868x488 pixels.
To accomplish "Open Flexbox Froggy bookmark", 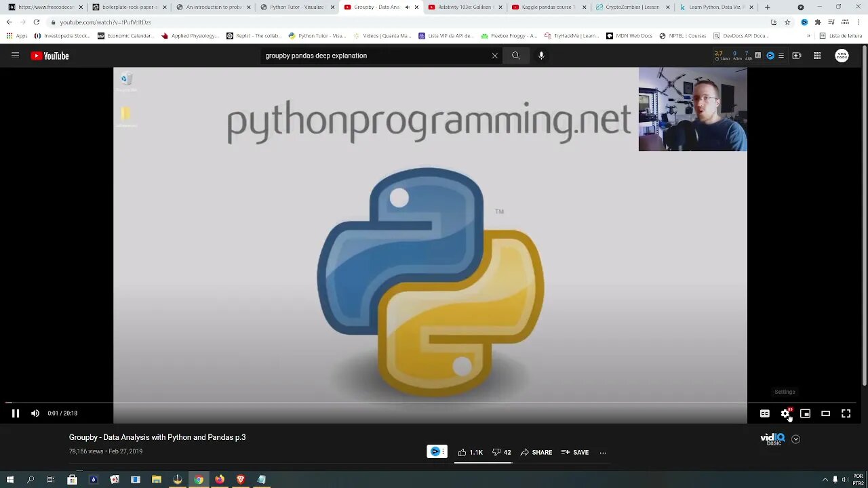I will click(x=509, y=36).
